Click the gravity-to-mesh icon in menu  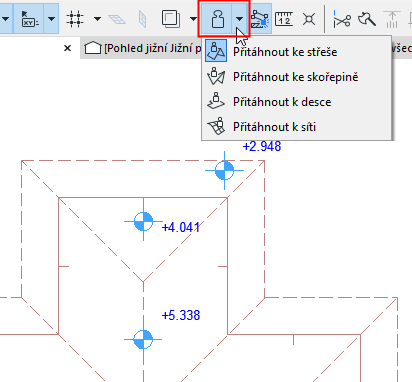216,126
